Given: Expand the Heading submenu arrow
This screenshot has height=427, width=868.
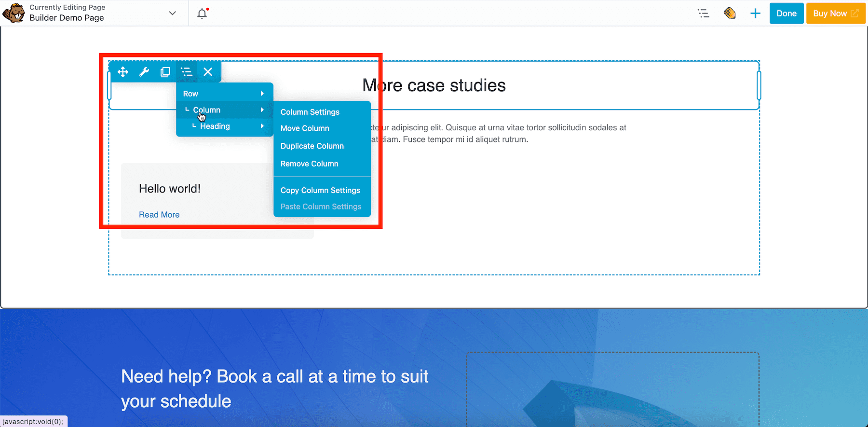Looking at the screenshot, I should [x=262, y=126].
